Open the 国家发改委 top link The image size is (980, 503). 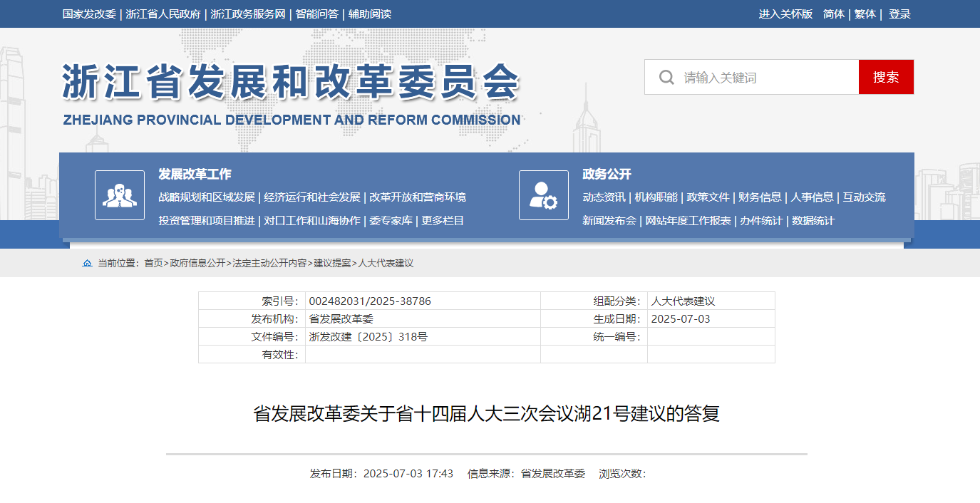coord(89,14)
